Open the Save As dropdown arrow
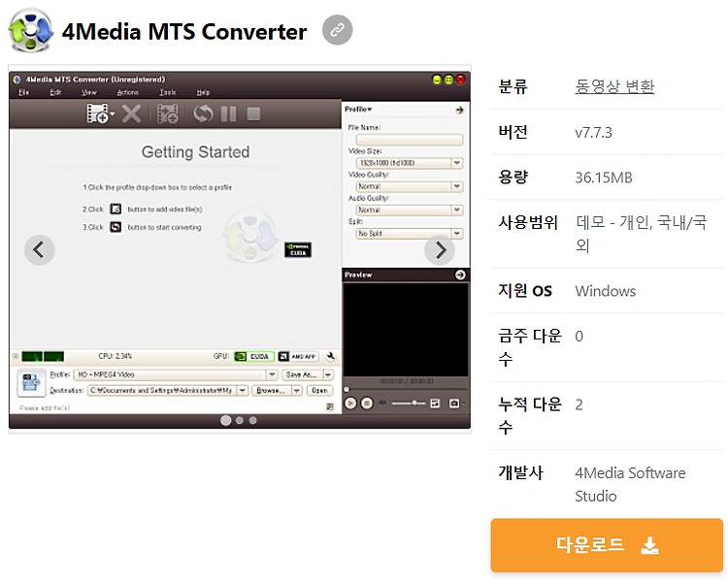 [328, 374]
